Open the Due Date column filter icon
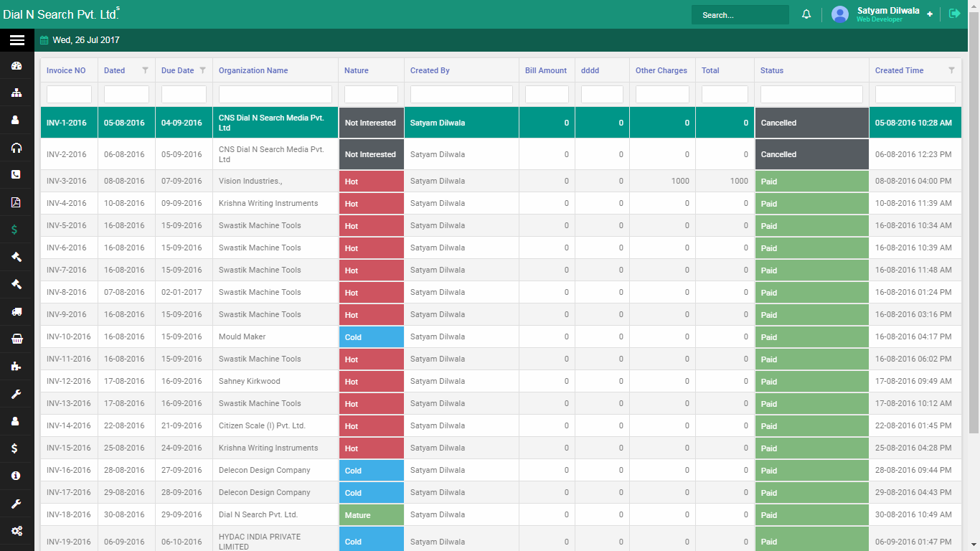The height and width of the screenshot is (551, 980). [202, 70]
